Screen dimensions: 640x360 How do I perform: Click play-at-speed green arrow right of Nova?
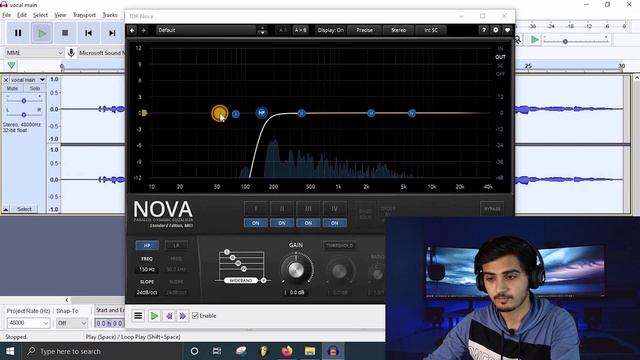pos(534,40)
